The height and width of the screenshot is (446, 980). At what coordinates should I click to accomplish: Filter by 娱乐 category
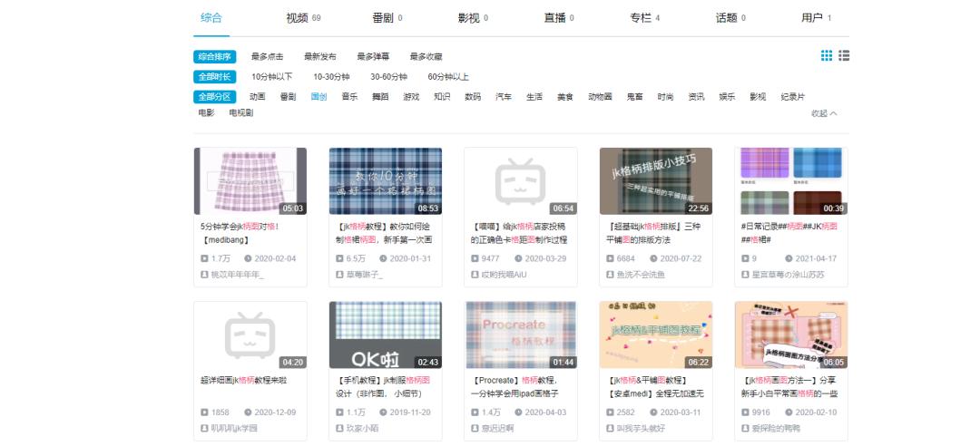(x=727, y=97)
